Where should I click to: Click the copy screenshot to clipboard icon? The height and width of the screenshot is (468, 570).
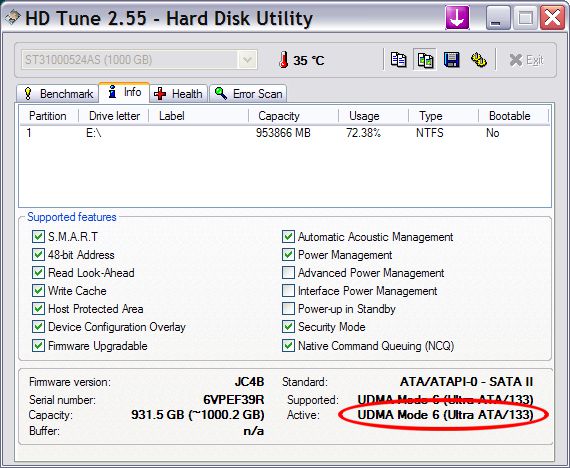point(425,60)
